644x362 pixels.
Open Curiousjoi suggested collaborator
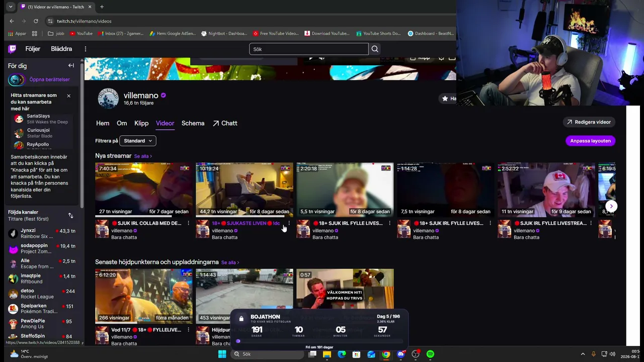43,133
